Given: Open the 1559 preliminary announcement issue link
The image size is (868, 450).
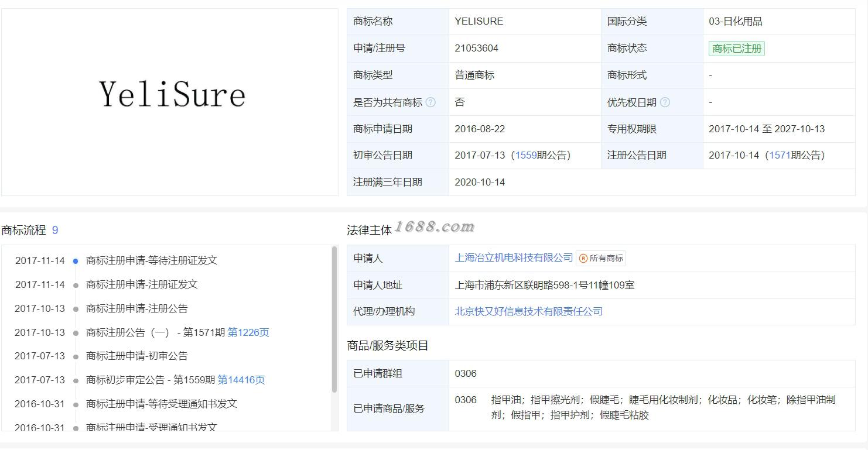Looking at the screenshot, I should tap(526, 155).
